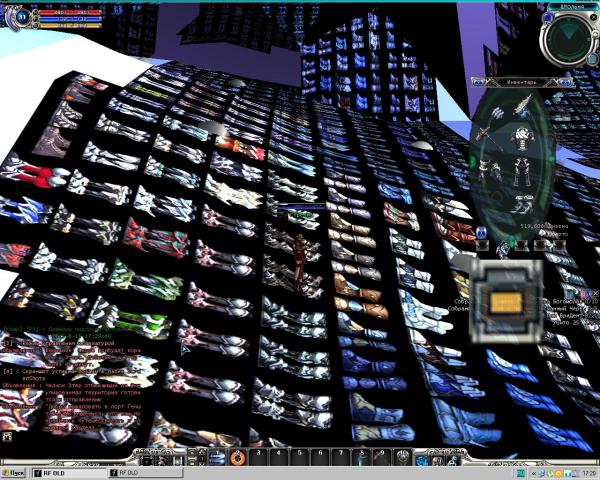Screen dimensions: 600x480
Task: Click the small button beside health bar
Action: pyautogui.click(x=35, y=12)
